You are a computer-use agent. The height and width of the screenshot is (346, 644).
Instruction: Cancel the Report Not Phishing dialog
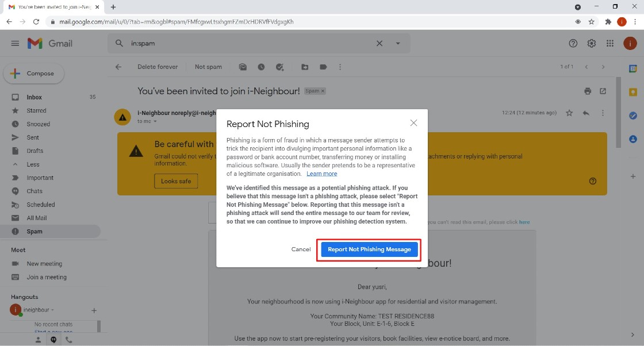pyautogui.click(x=301, y=249)
